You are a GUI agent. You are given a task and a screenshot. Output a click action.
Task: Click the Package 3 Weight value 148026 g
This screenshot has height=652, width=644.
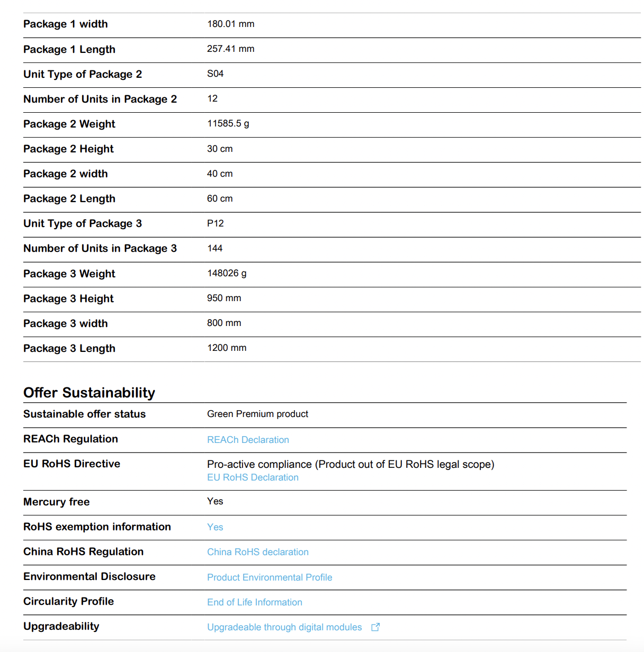(227, 273)
